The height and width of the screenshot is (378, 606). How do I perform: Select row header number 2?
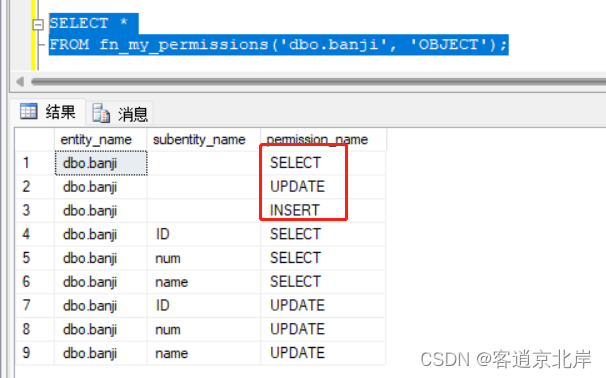(35, 187)
